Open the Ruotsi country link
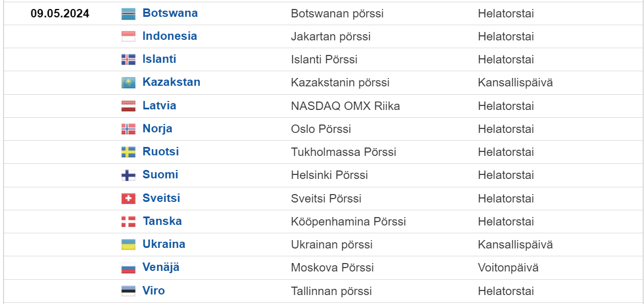Screen dimensions: 644x304 (160, 151)
